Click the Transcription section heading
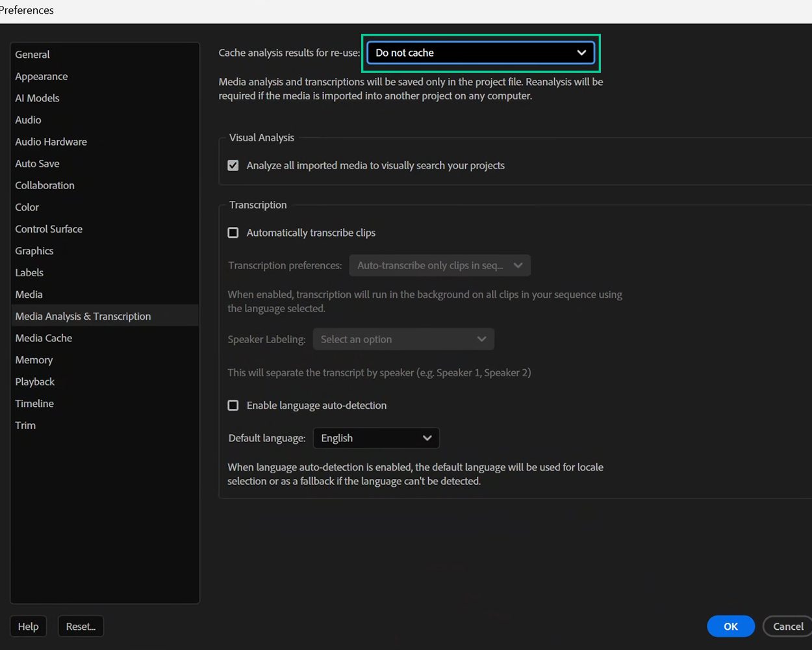This screenshot has height=650, width=812. (x=258, y=205)
